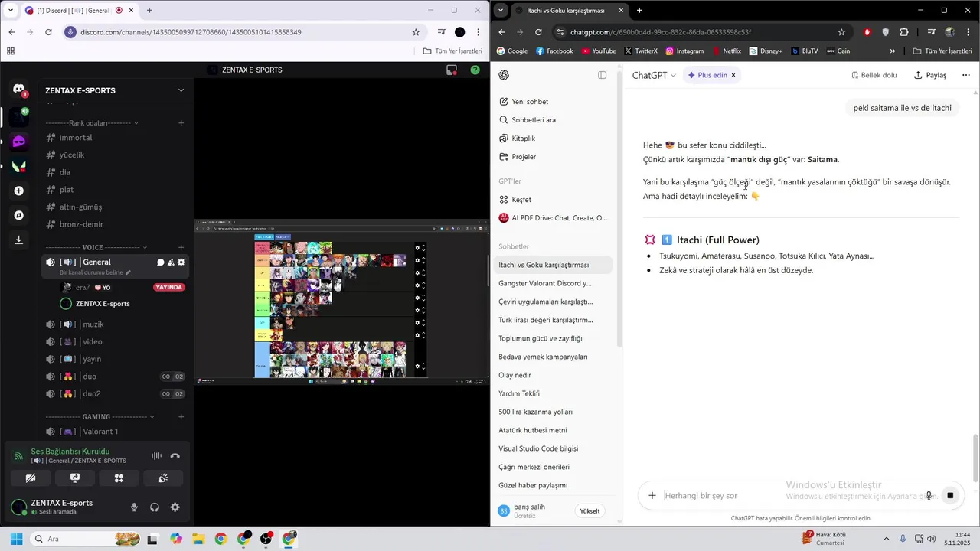
Task: Disconnect from voice call
Action: pyautogui.click(x=175, y=455)
